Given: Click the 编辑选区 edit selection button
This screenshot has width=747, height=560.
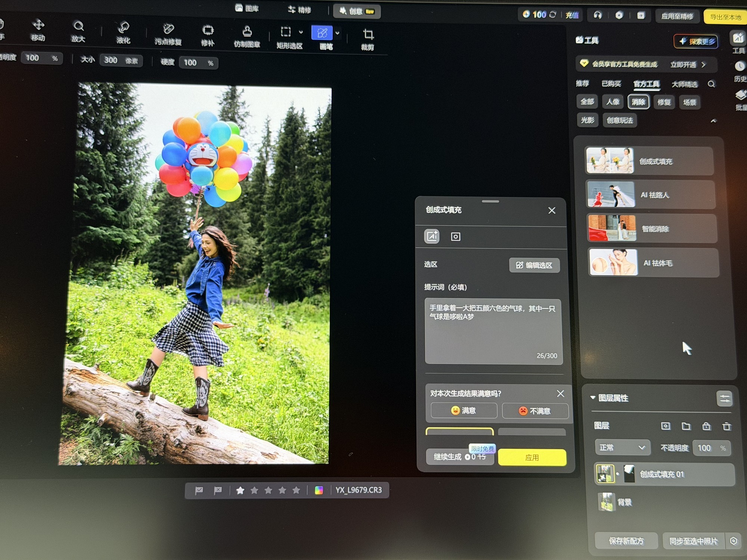Looking at the screenshot, I should pos(534,265).
